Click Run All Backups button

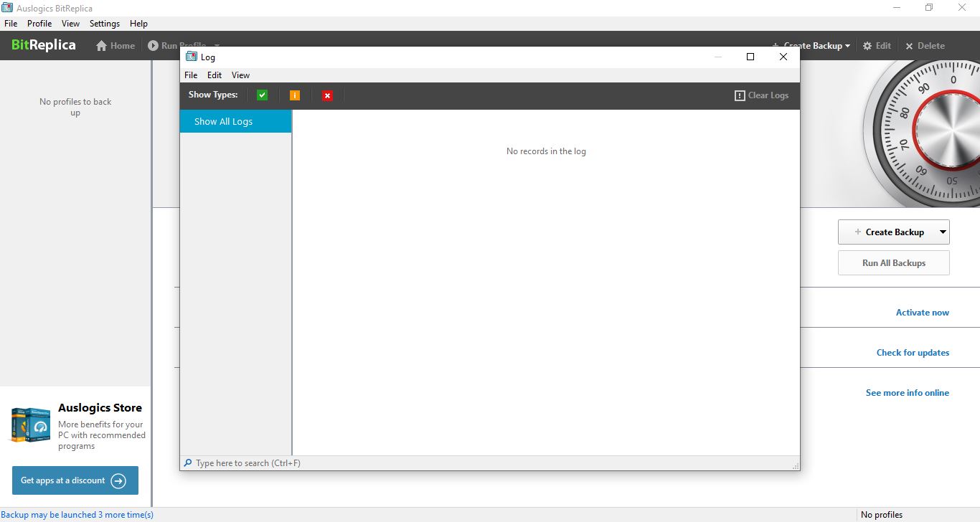click(x=894, y=263)
